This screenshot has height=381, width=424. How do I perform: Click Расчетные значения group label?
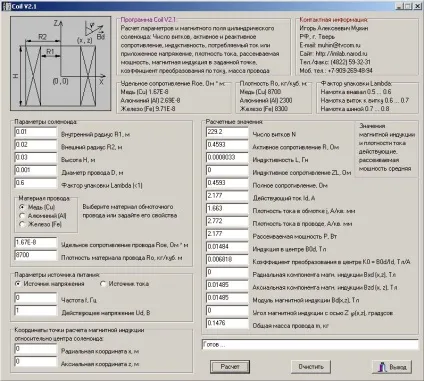(x=234, y=122)
